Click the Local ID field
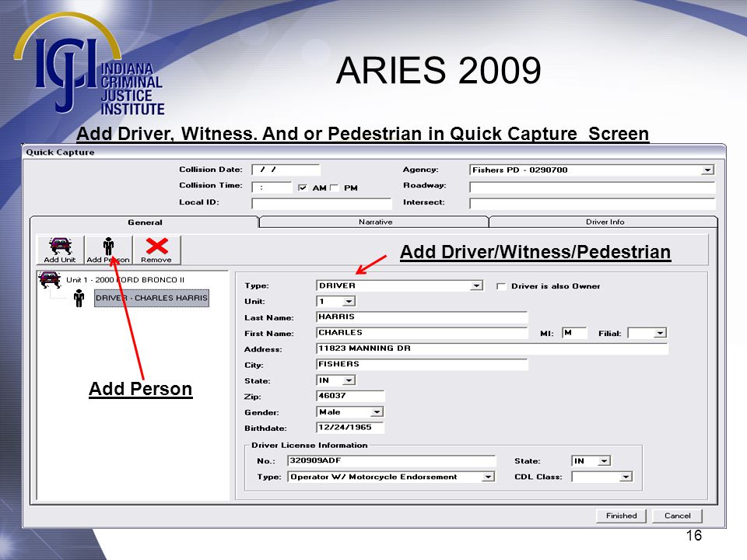The width and height of the screenshot is (747, 560). click(x=321, y=204)
